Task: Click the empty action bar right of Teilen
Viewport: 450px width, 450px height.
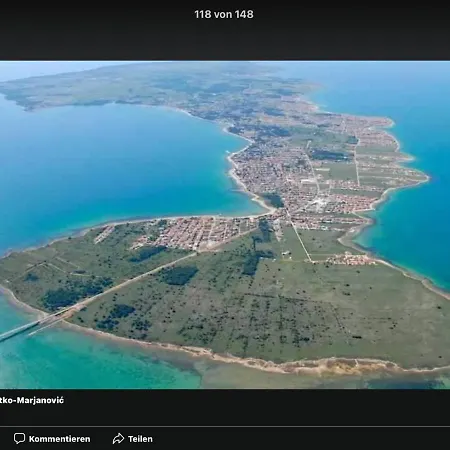Action: [300, 439]
